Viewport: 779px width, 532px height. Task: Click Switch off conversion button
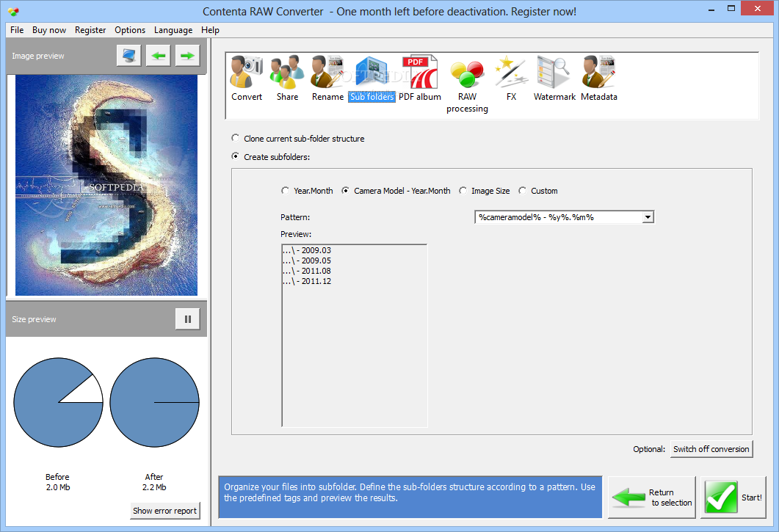tap(711, 449)
